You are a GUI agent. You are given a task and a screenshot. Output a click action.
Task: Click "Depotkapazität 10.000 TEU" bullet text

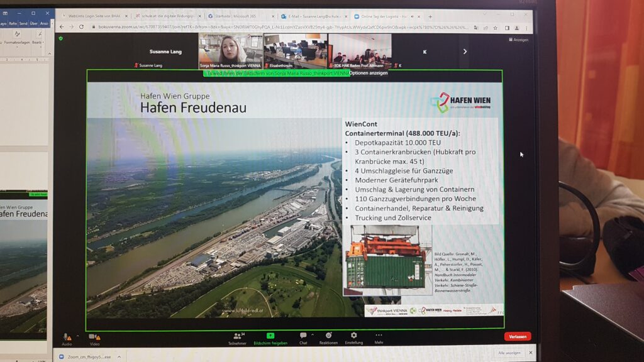pos(397,143)
